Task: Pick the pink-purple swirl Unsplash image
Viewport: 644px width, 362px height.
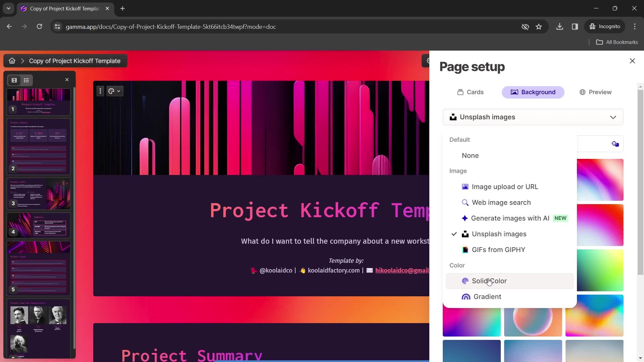Action: (600, 180)
